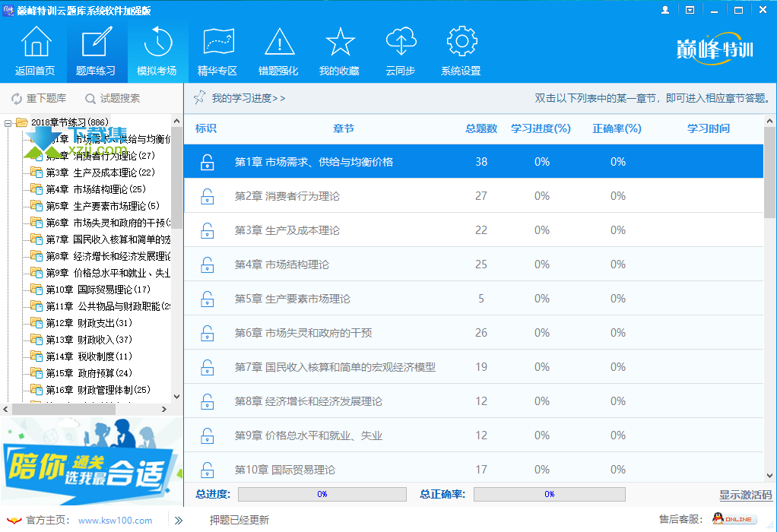Click the red logo icon beside 官方主页
777x532 pixels.
click(14, 520)
